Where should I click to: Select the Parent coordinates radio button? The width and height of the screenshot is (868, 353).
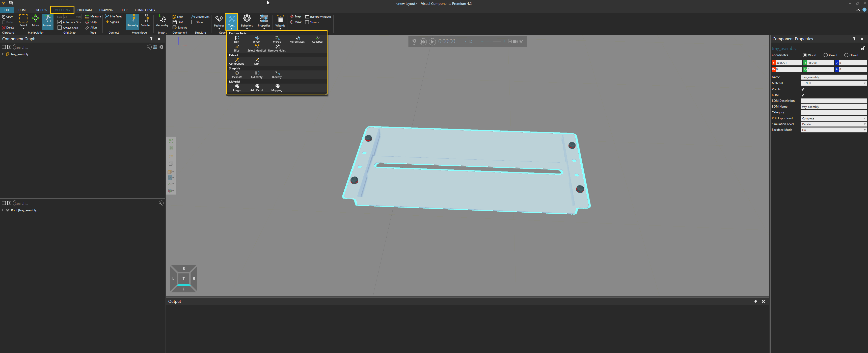tap(826, 55)
